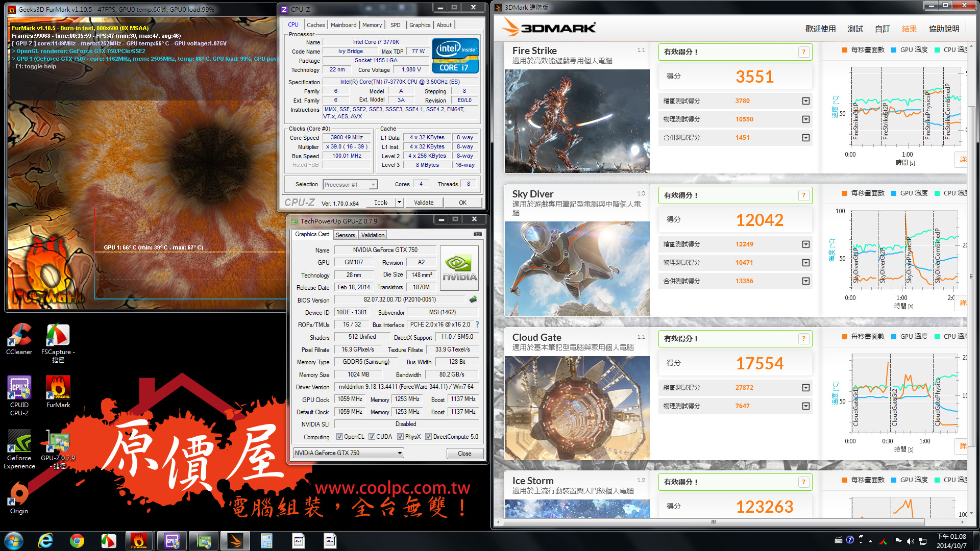
Task: Open GeForce Experience desktop icon
Action: 19,449
